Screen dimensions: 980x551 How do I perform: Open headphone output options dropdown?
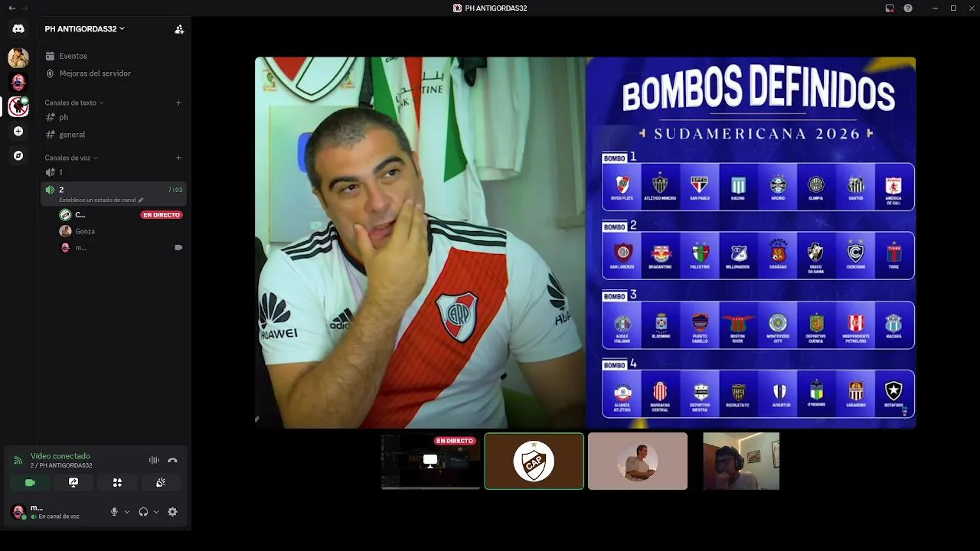tap(156, 512)
